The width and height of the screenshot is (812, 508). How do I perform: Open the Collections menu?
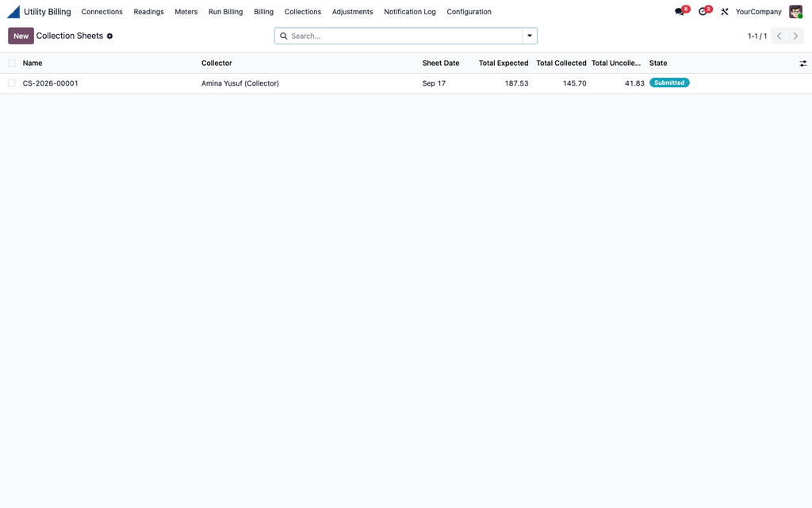tap(303, 11)
